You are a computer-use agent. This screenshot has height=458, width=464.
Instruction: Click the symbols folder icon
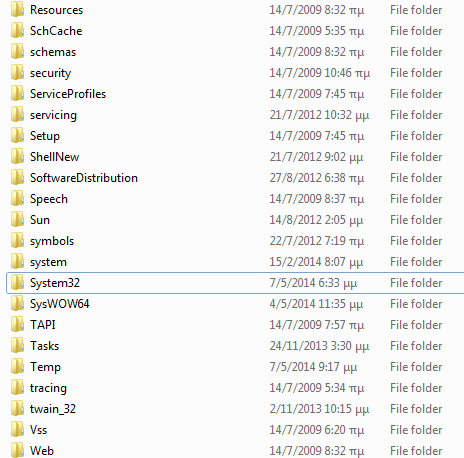coord(17,241)
